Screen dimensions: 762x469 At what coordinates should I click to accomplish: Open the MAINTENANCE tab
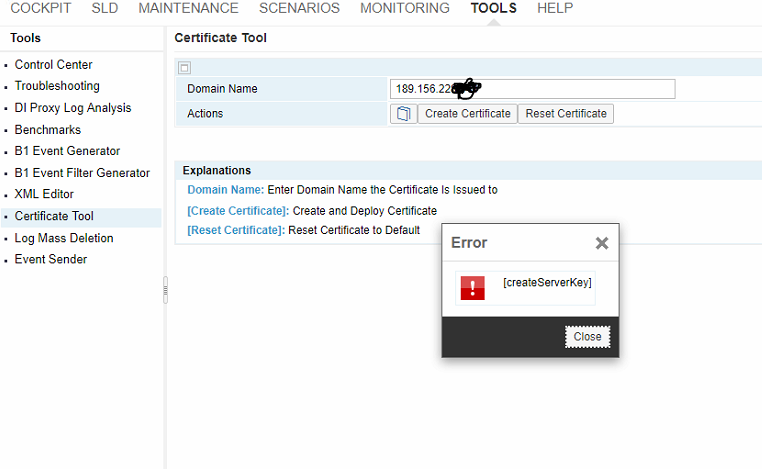click(x=189, y=8)
